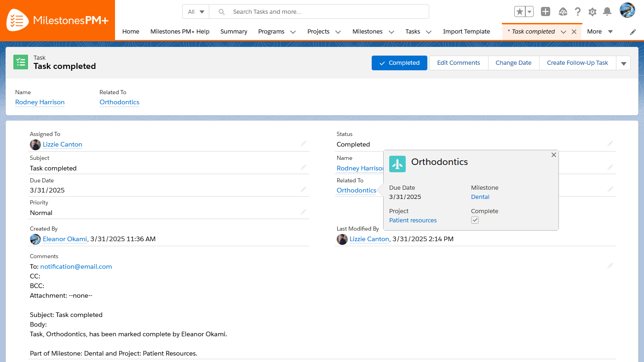
Task: Click the pencil icon to edit navigation
Action: 633,32
